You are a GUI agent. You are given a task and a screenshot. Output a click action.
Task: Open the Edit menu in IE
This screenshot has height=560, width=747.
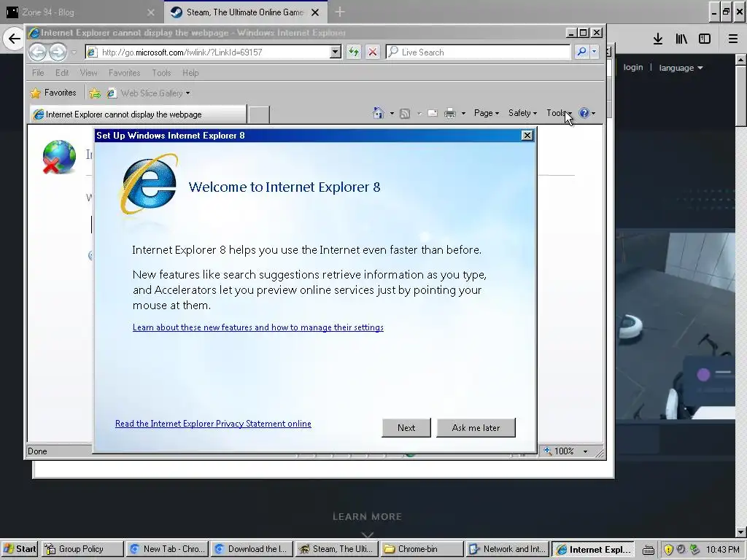[62, 73]
